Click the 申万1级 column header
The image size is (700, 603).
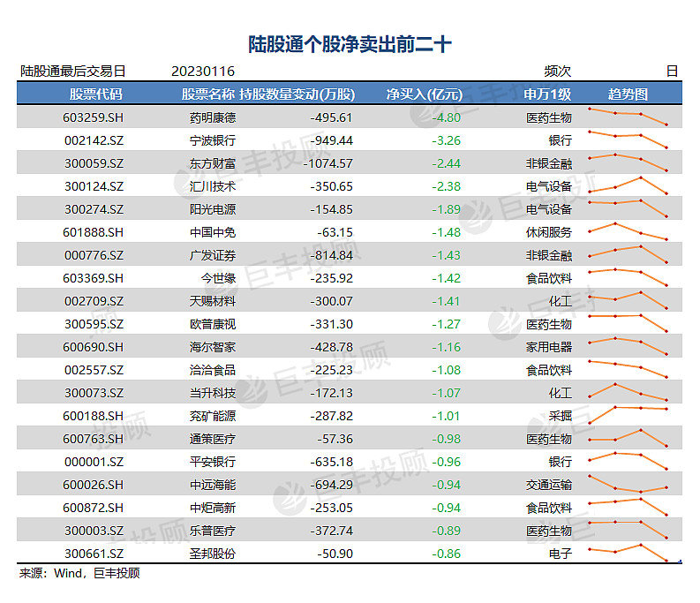coord(547,94)
